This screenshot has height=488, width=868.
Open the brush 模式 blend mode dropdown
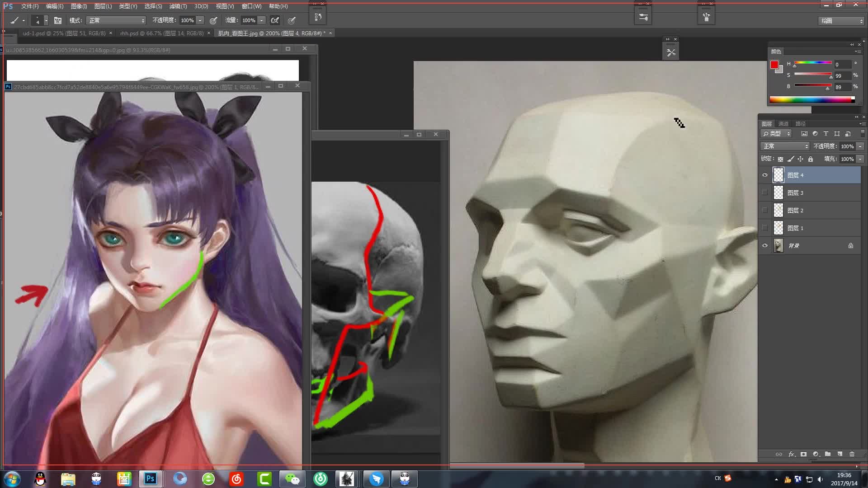coord(116,20)
